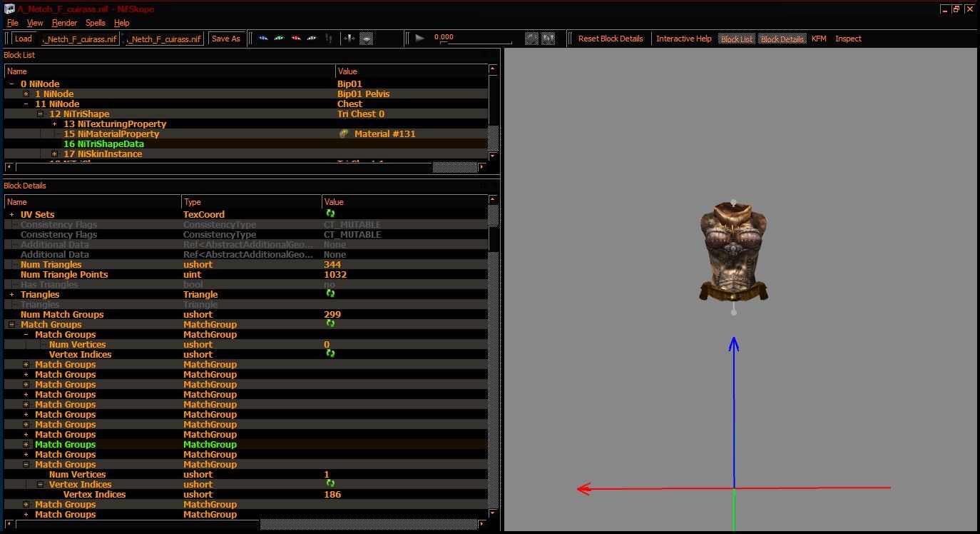
Task: Collapse the 11 NiNode Chest branch
Action: coord(26,104)
